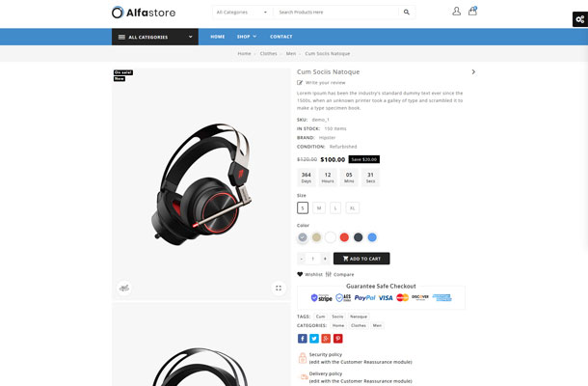Expand the All Categories search dropdown

(x=242, y=12)
